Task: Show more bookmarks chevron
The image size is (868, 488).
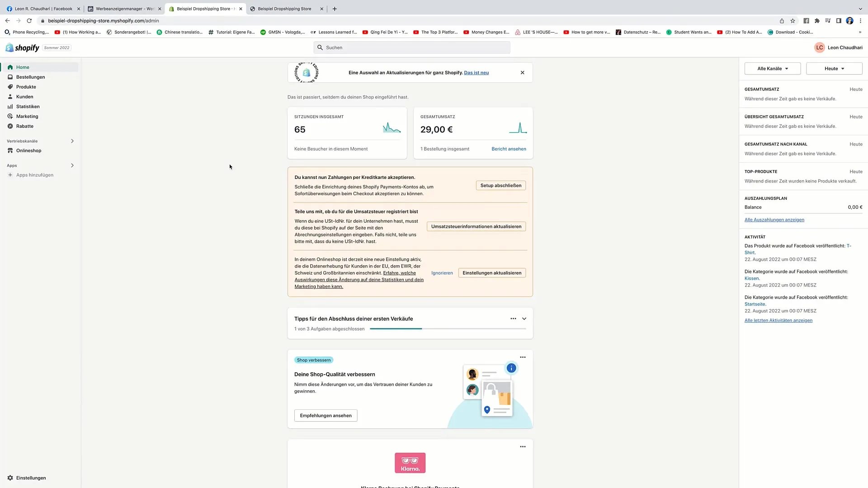Action: pyautogui.click(x=860, y=32)
